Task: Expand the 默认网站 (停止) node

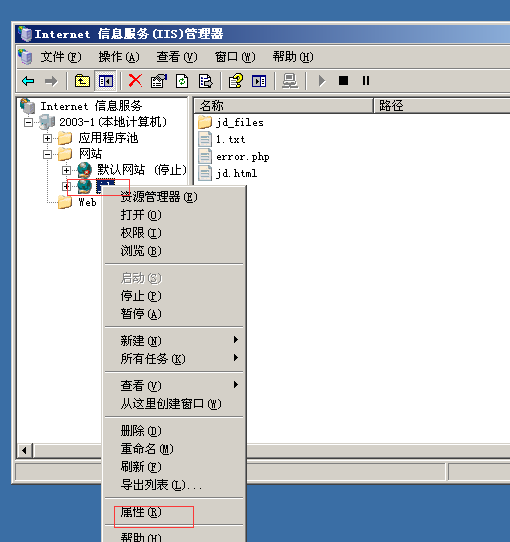Action: (x=66, y=170)
